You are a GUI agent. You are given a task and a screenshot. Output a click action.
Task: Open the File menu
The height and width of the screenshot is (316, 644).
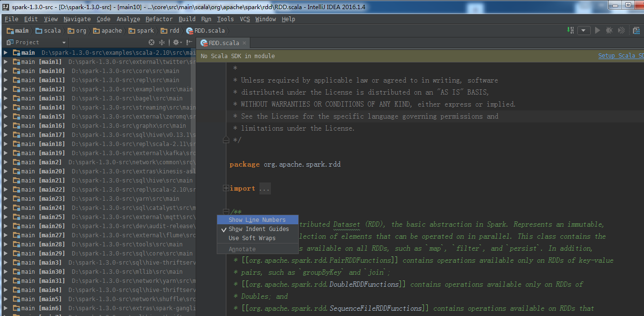tap(12, 19)
